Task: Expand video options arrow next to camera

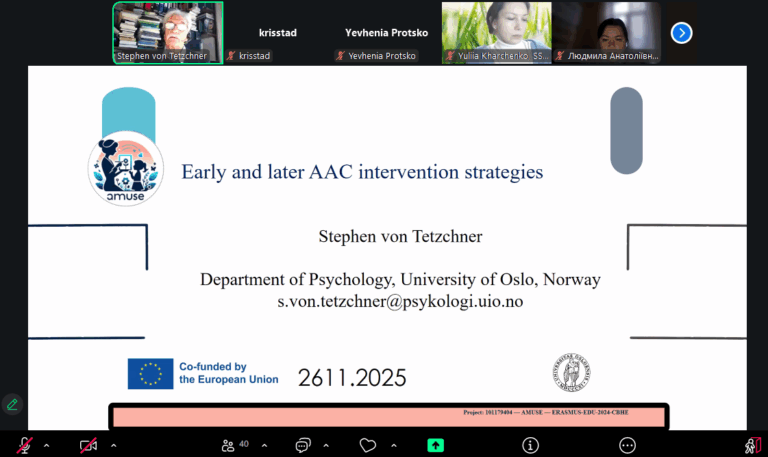Action: (x=113, y=445)
